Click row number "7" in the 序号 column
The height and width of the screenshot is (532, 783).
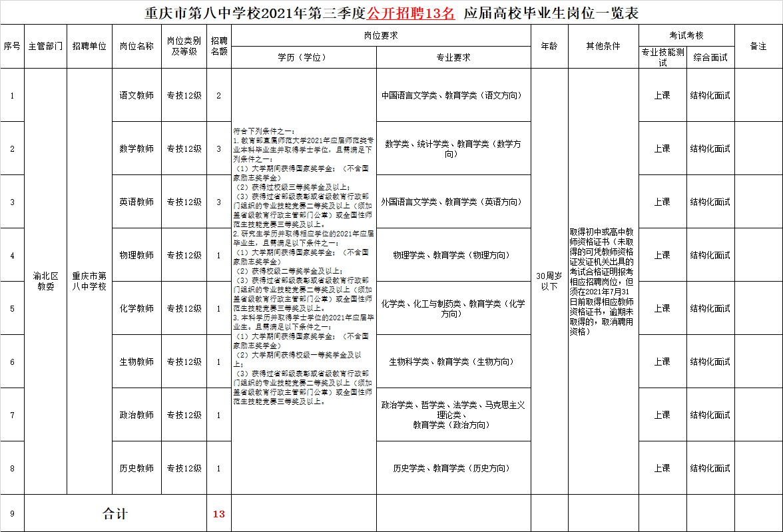coord(12,415)
